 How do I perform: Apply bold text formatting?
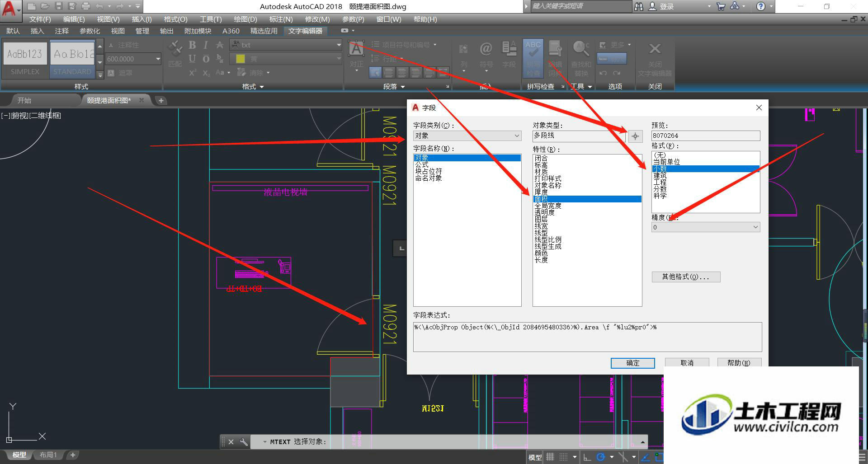[193, 45]
